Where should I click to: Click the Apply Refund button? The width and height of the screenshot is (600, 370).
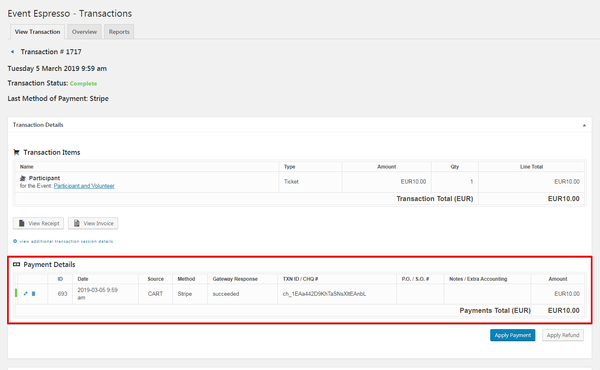[562, 335]
